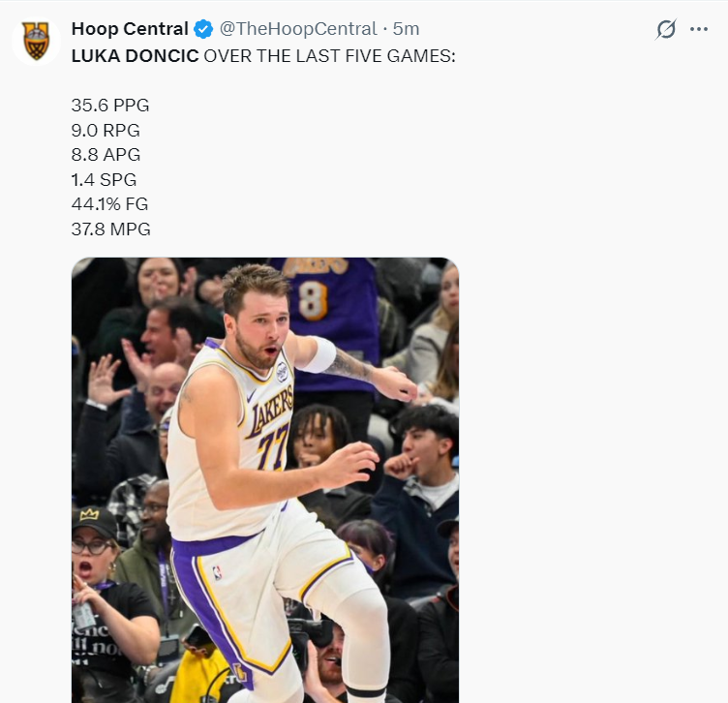Click the 37.8 MPG stat line
This screenshot has height=703, width=728.
(x=110, y=229)
